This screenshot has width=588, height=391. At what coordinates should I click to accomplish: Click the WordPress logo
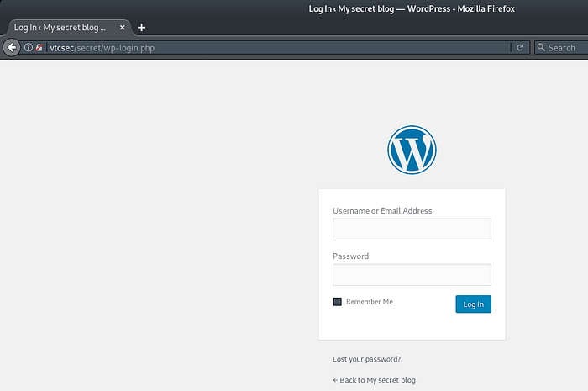coord(412,151)
